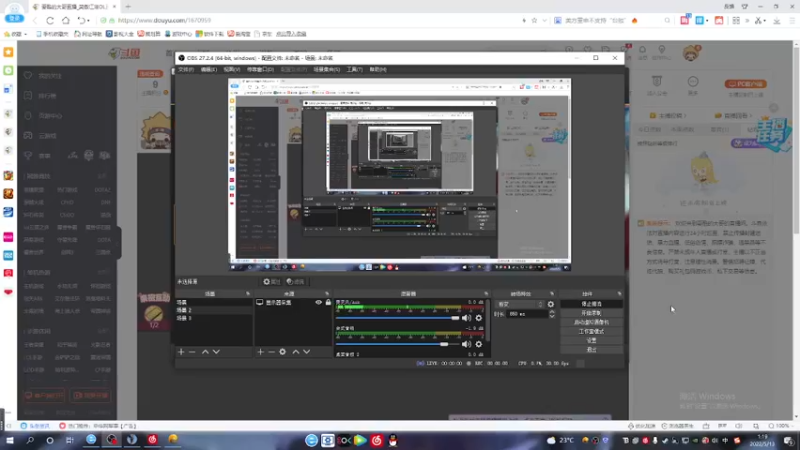Screen dimensions: 800x450
Task: Go to browser home page with house icon
Action: click(x=66, y=20)
